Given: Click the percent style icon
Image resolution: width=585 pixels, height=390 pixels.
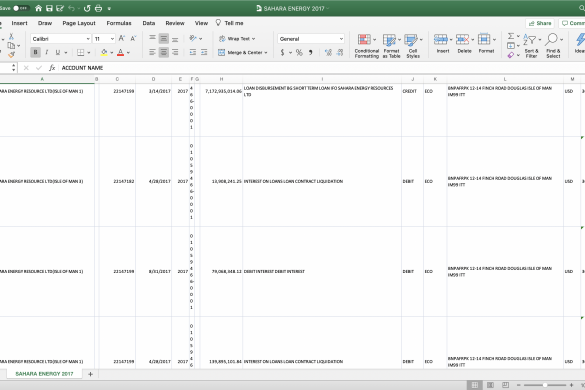Looking at the screenshot, I should [x=299, y=52].
